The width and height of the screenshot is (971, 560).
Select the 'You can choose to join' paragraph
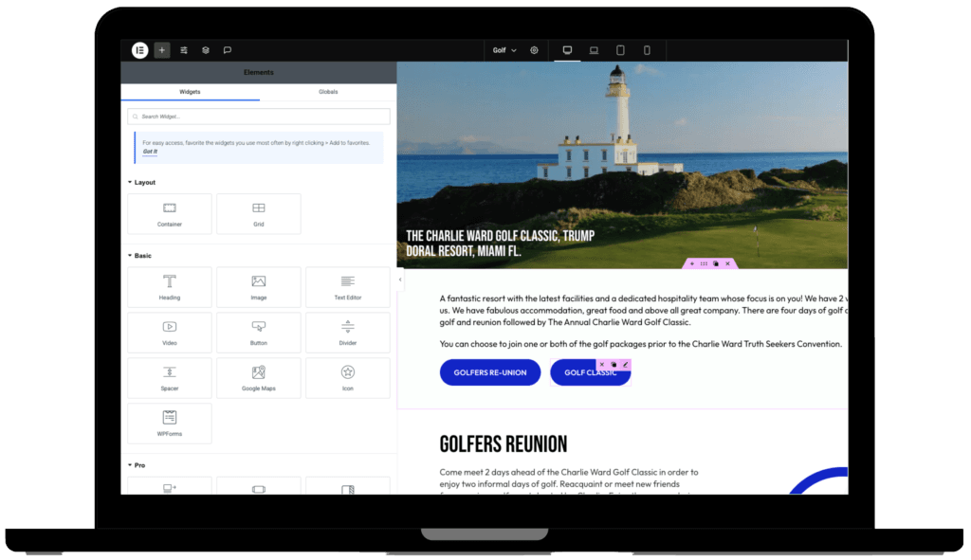click(x=641, y=344)
